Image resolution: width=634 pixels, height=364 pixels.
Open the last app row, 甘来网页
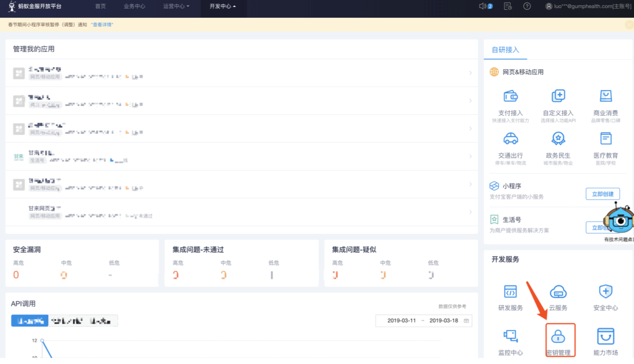click(x=242, y=212)
